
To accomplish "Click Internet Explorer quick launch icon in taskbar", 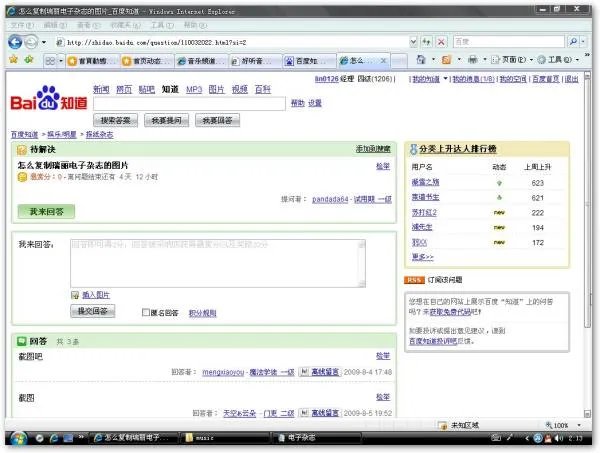I will [x=54, y=438].
